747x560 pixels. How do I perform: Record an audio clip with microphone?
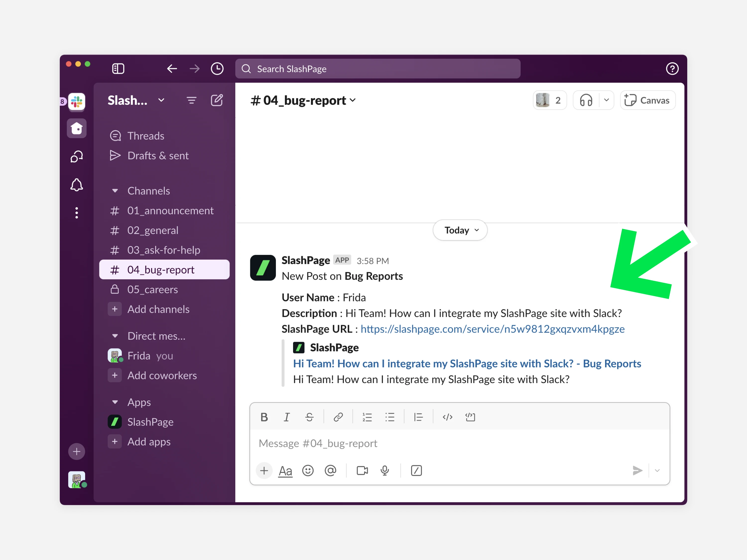[385, 470]
